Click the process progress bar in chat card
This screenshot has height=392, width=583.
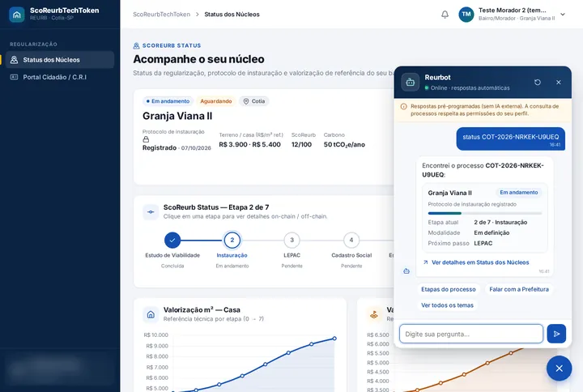coord(485,213)
